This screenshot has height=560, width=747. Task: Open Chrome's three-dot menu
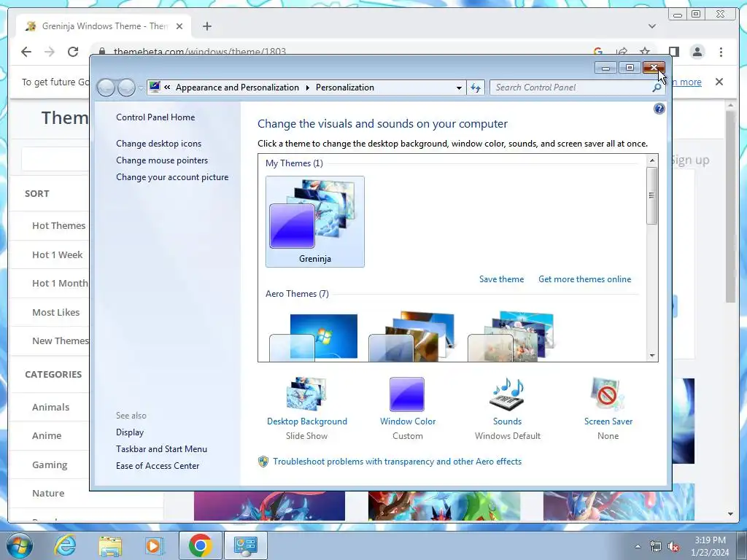(x=721, y=52)
